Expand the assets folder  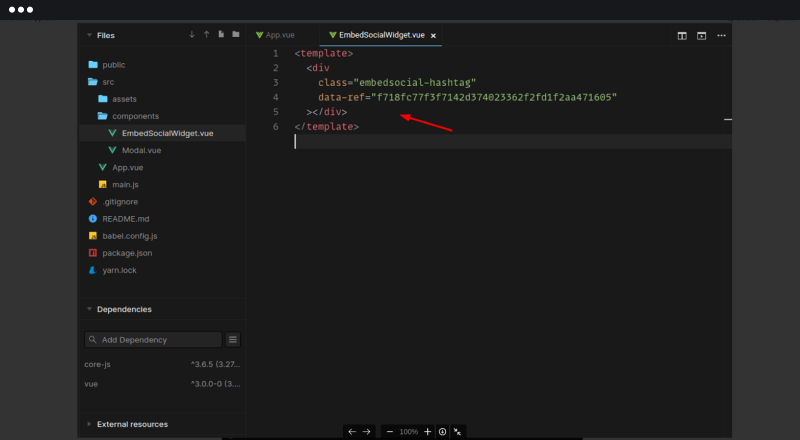point(124,99)
